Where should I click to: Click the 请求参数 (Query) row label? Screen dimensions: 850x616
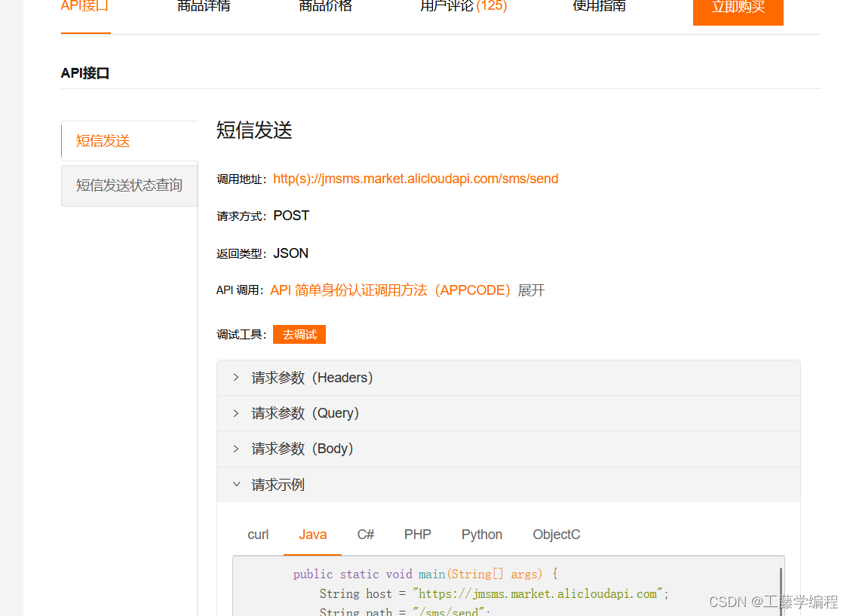click(x=305, y=413)
